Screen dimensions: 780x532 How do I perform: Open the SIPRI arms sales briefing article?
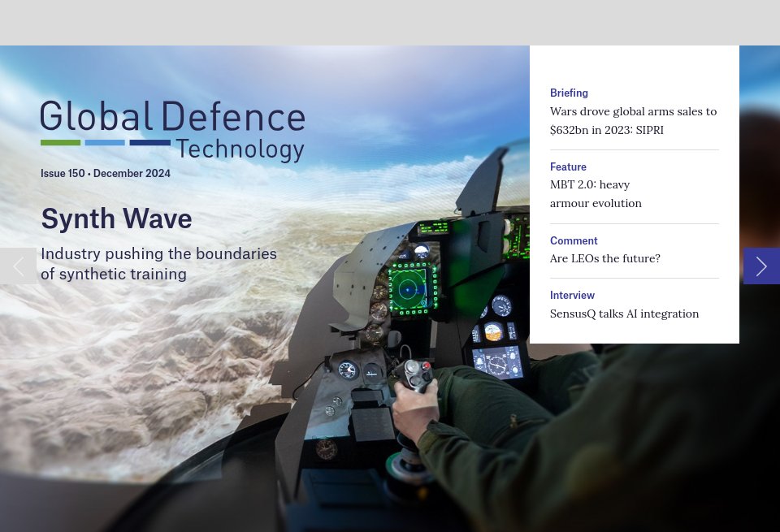pyautogui.click(x=633, y=120)
